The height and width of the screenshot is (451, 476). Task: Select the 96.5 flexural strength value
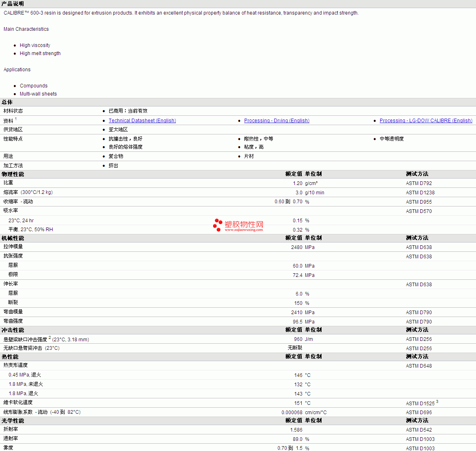(x=298, y=322)
